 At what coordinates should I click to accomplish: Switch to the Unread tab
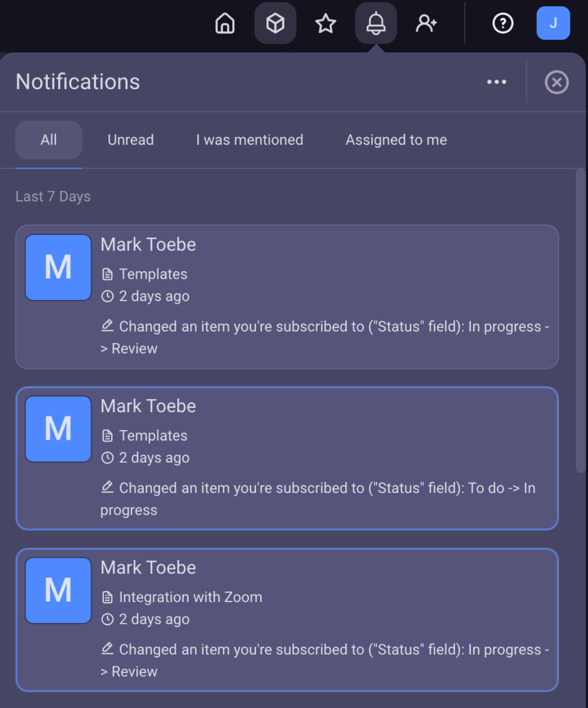point(131,140)
